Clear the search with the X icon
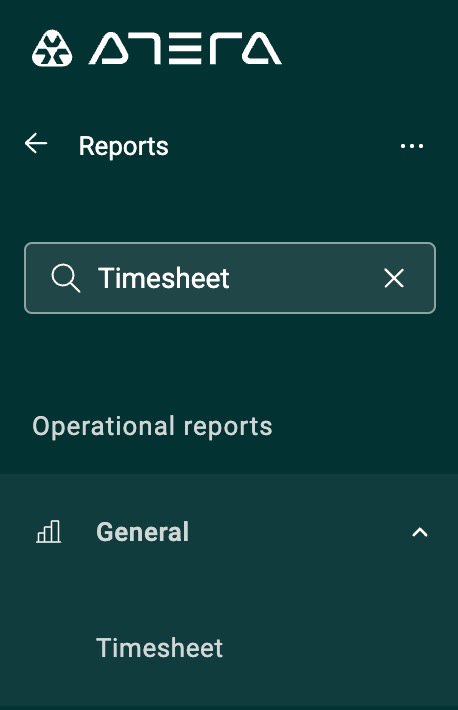Image resolution: width=458 pixels, height=710 pixels. pyautogui.click(x=394, y=278)
